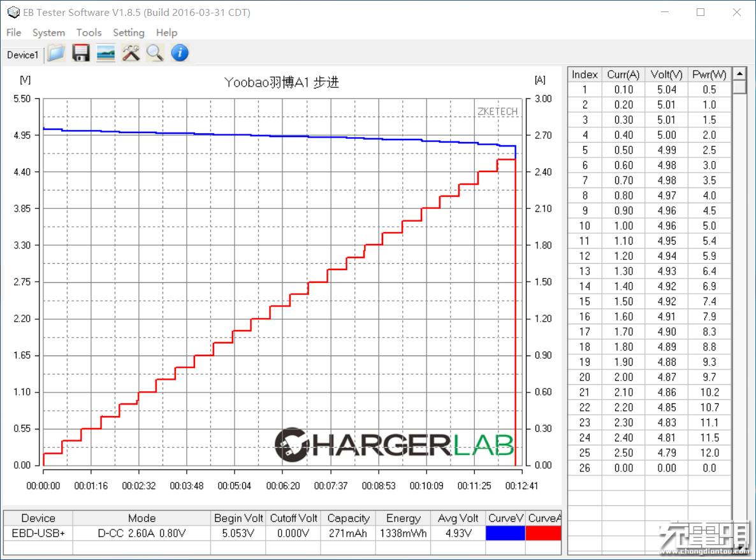
Task: Open the tools wrench and hammer icon
Action: tap(131, 53)
